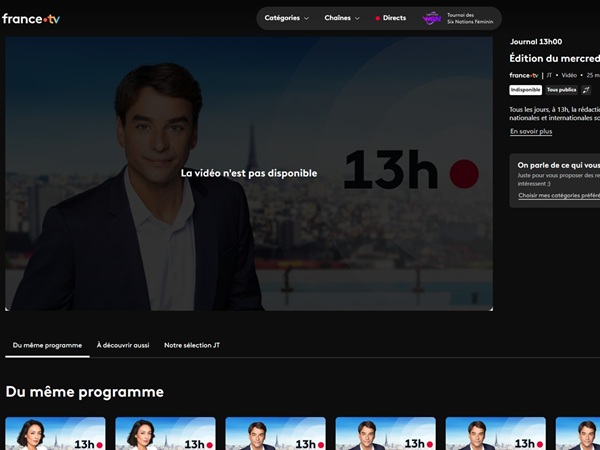Open the first 13h episode thumbnail

pyautogui.click(x=55, y=434)
